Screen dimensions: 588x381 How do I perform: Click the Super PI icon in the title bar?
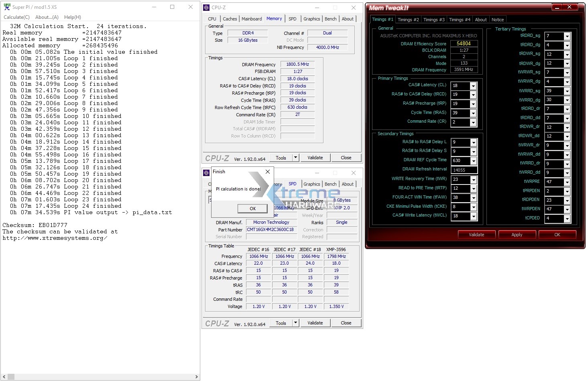click(x=6, y=7)
